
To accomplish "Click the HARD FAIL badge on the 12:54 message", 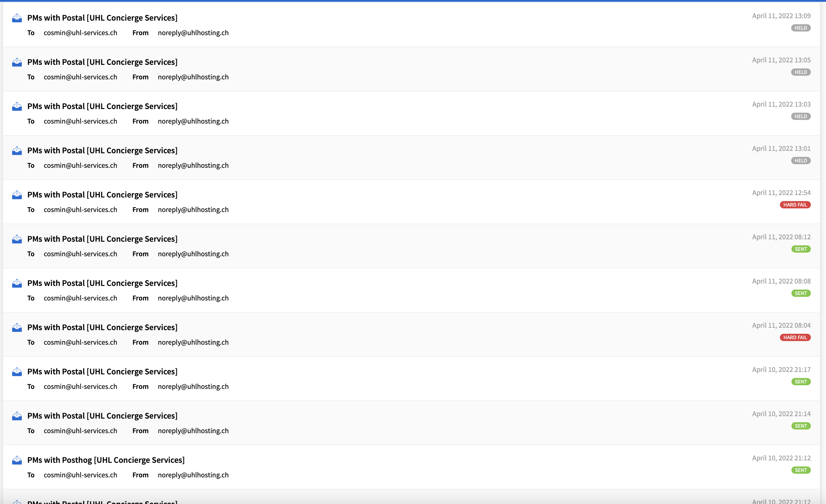I will click(x=795, y=204).
